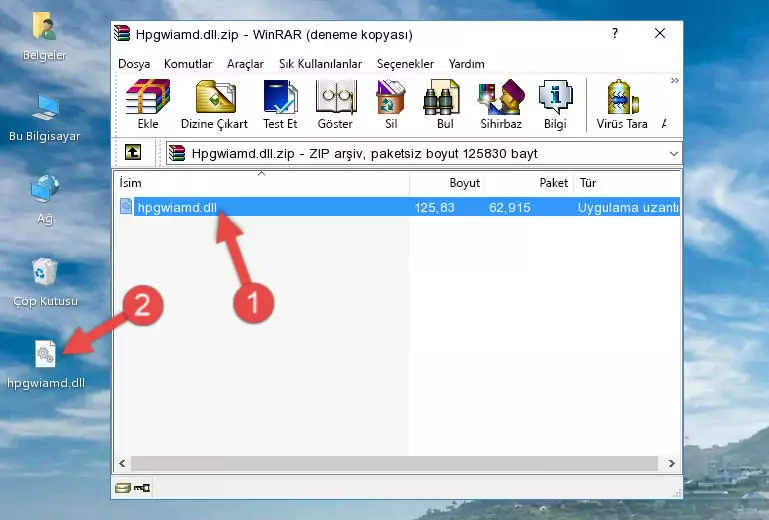Click the Sil (Delete) toolbar icon
This screenshot has height=520, width=769.
391,104
